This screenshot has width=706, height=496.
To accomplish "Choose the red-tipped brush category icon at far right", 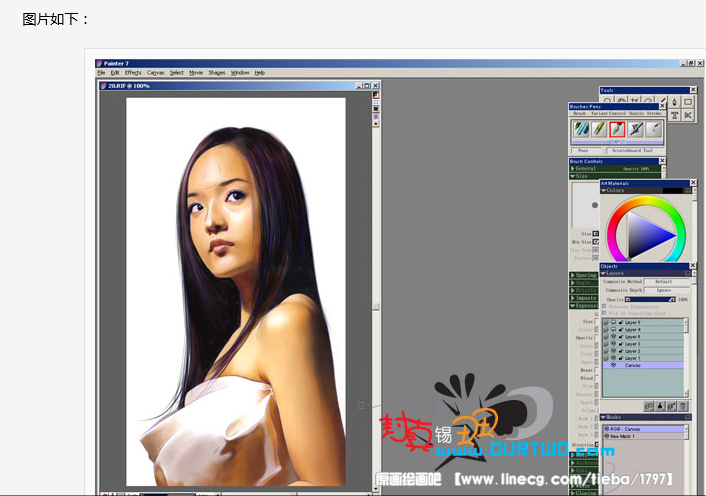I will tap(653, 130).
